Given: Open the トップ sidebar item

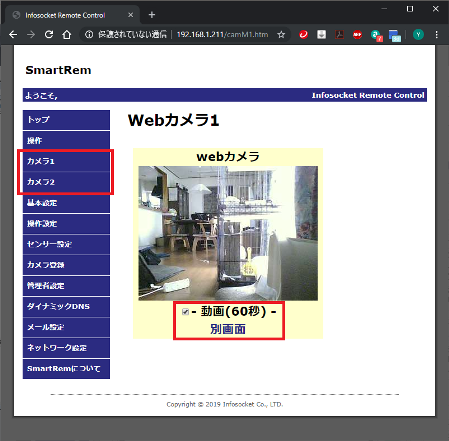Looking at the screenshot, I should 66,120.
